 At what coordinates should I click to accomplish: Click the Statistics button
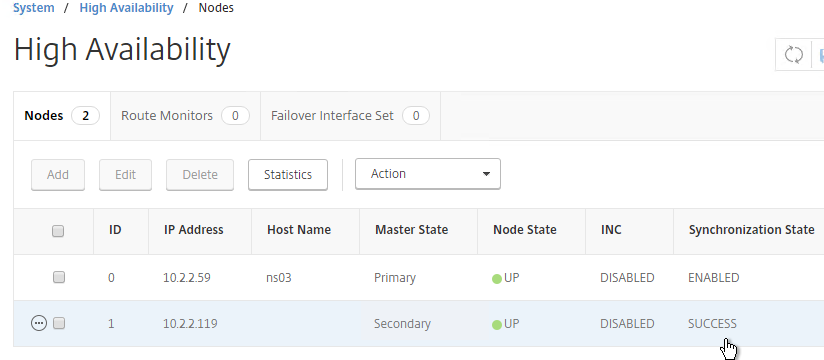288,174
